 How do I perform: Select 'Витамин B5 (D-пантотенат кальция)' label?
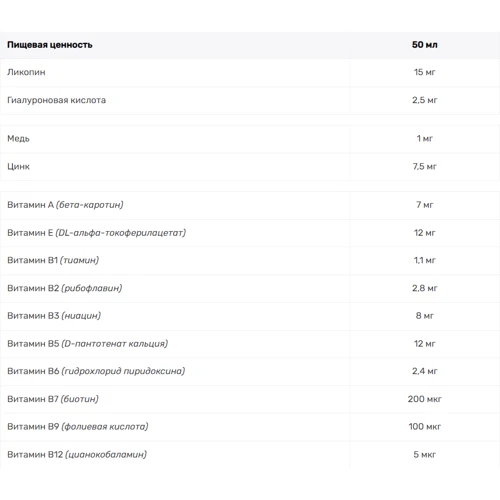click(x=87, y=344)
